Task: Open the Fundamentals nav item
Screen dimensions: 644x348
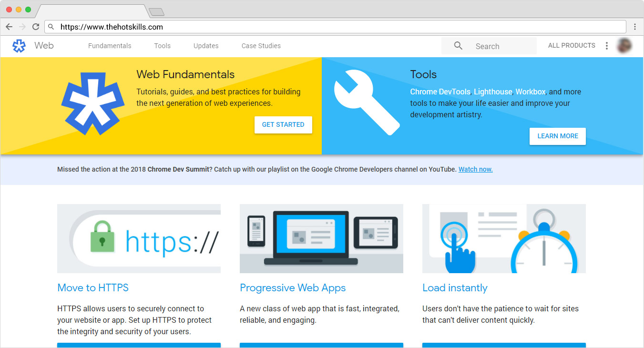Action: pyautogui.click(x=110, y=46)
